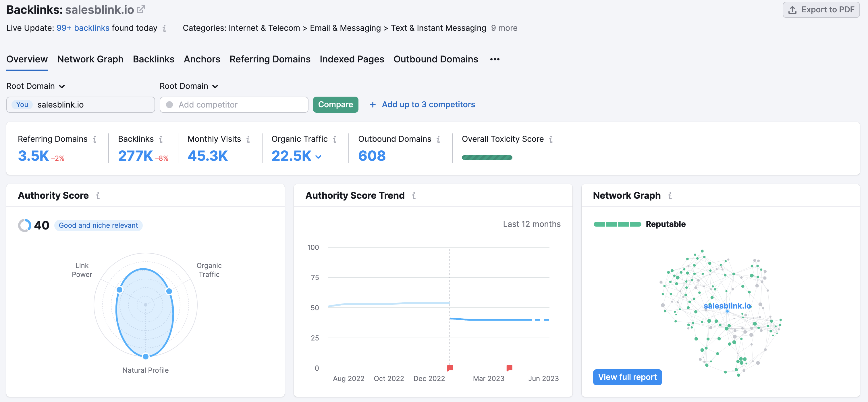Open the Anchors tab
The height and width of the screenshot is (402, 868).
[x=202, y=59]
